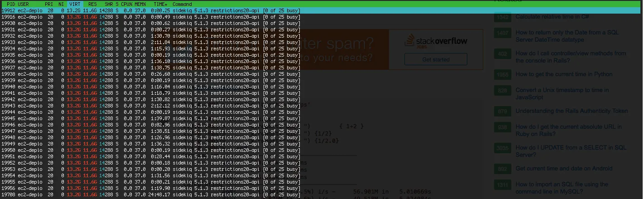Sort by USER column header

pyautogui.click(x=24, y=4)
